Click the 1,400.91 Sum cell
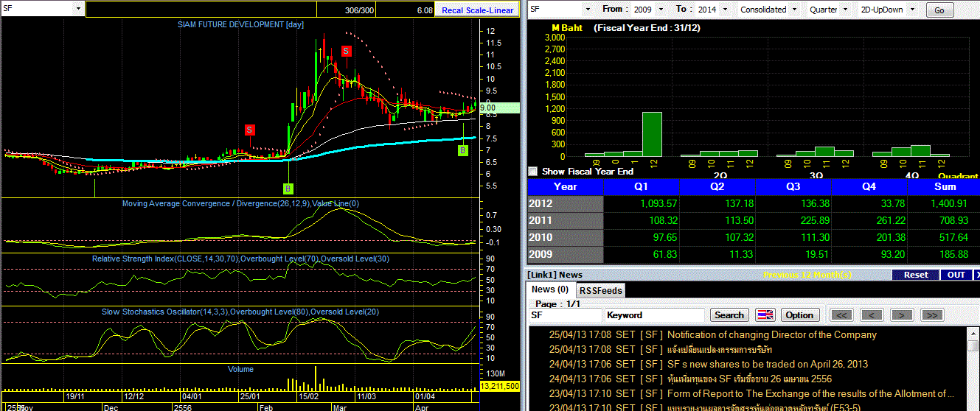 point(944,203)
